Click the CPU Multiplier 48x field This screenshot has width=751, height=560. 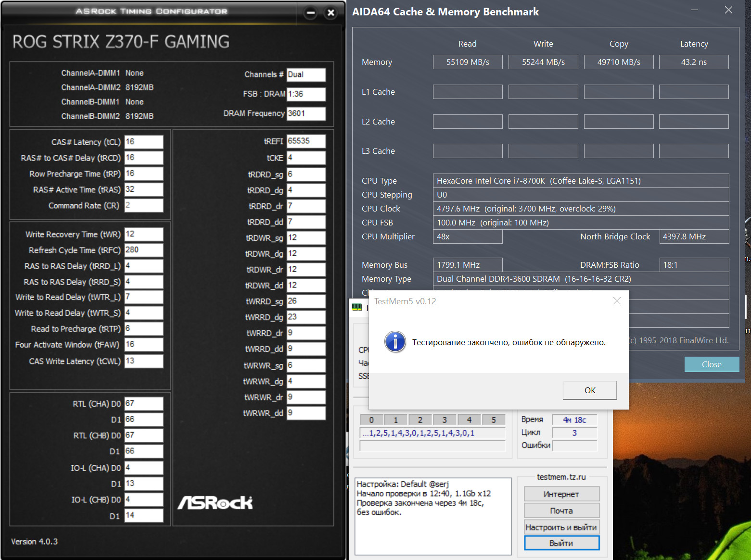468,236
